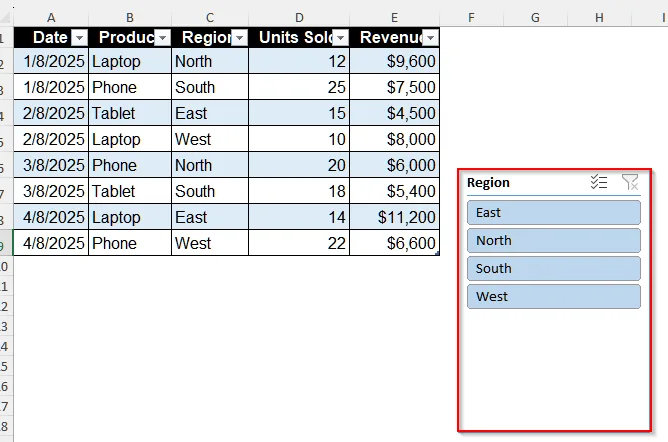The width and height of the screenshot is (668, 442).
Task: Select column H header
Action: 599,18
